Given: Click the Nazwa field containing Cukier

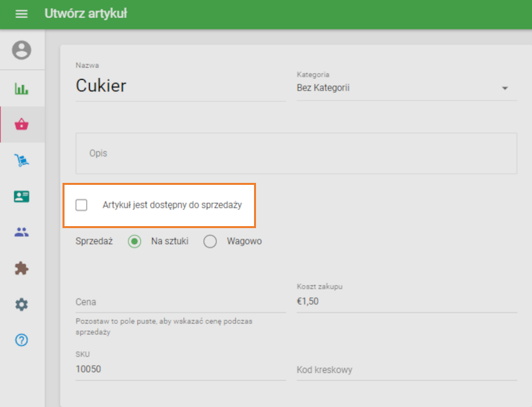Looking at the screenshot, I should tap(180, 86).
